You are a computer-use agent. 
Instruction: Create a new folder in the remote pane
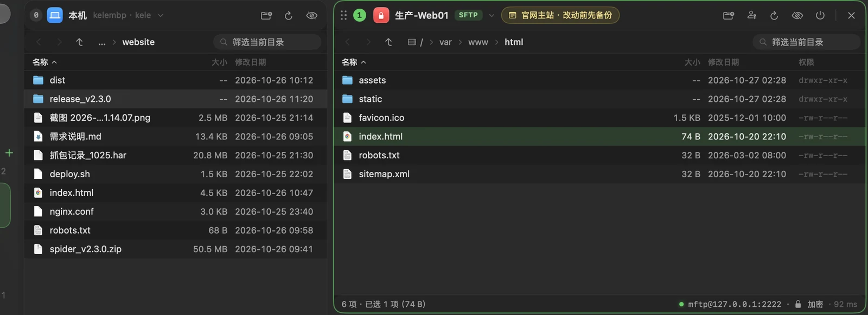729,15
